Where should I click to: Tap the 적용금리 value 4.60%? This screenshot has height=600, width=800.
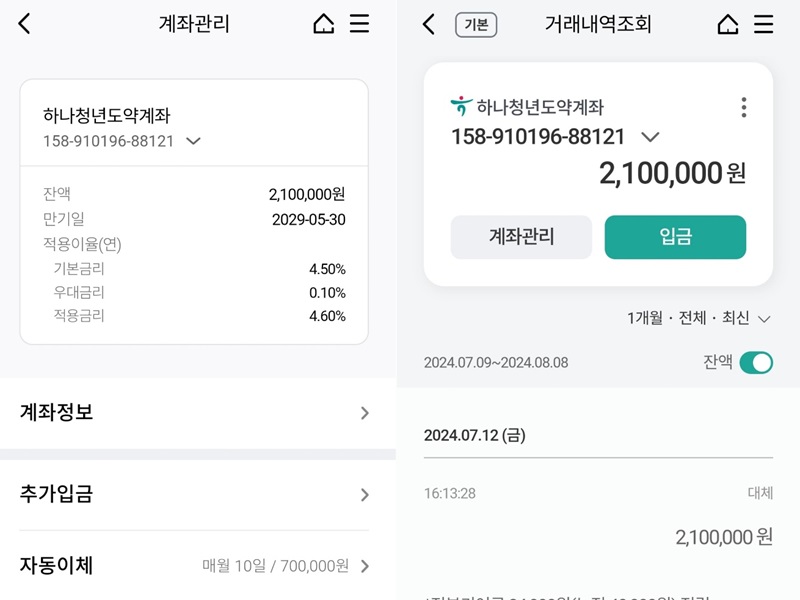[x=327, y=316]
